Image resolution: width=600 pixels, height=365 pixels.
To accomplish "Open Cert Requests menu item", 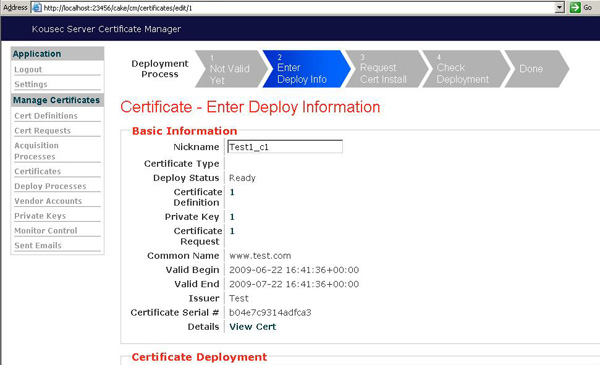I will pos(42,130).
